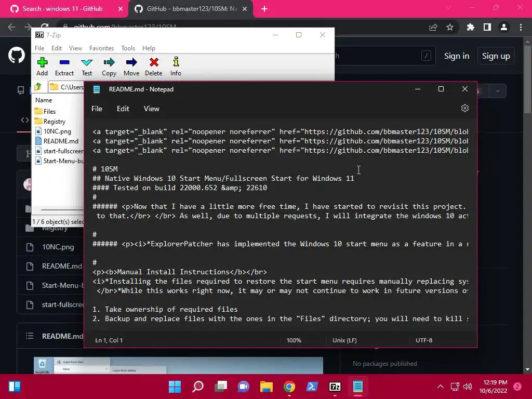This screenshot has width=532, height=399.
Task: Select README.md in 7-Zip file list
Action: point(57,141)
